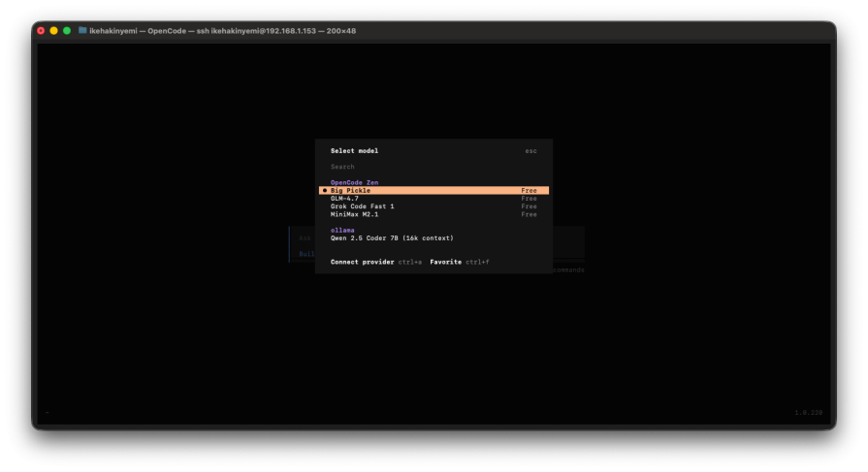Click the Free label on GLM-4.7 row
This screenshot has width=868, height=472.
click(529, 198)
